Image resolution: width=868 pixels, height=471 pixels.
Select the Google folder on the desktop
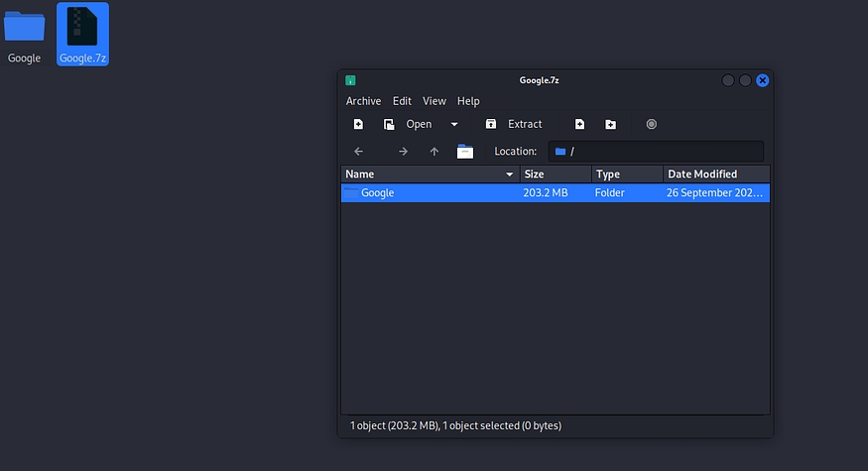(24, 34)
